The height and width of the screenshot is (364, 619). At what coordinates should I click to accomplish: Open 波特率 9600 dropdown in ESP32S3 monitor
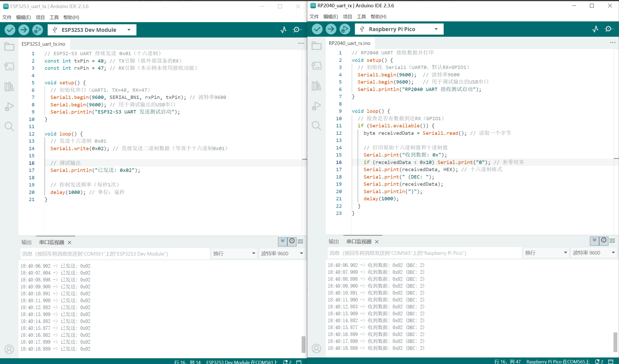[282, 254]
